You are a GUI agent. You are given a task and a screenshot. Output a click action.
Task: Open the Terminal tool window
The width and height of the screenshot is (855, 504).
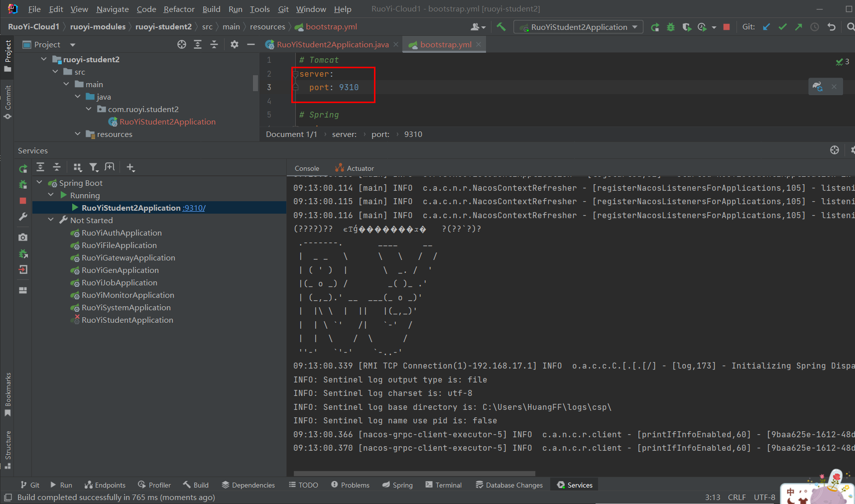(x=443, y=485)
